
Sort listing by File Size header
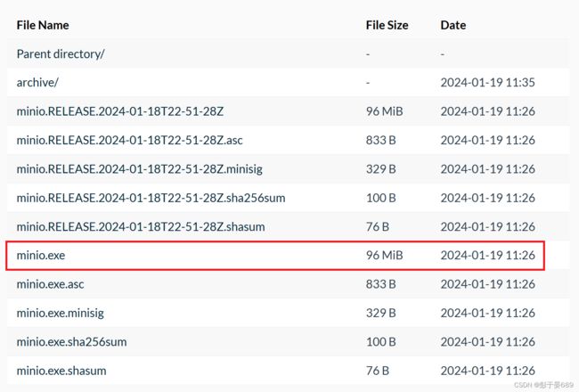tap(387, 25)
